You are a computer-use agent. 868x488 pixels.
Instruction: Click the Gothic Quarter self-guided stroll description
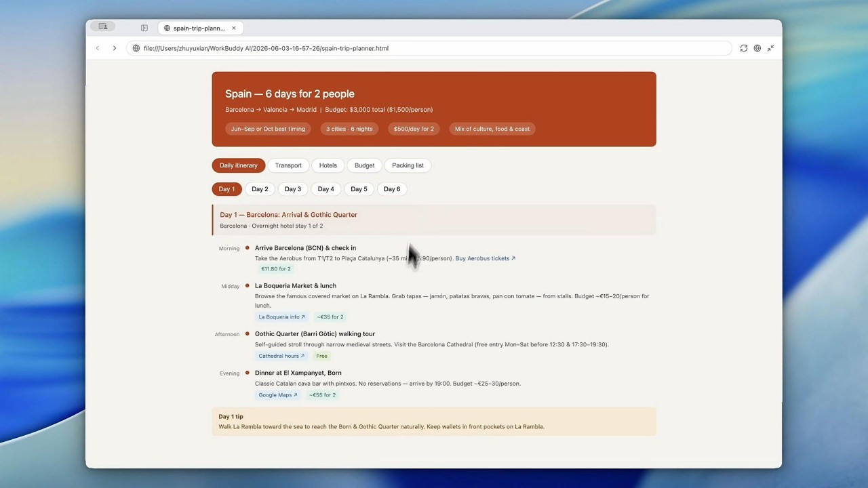click(x=432, y=344)
